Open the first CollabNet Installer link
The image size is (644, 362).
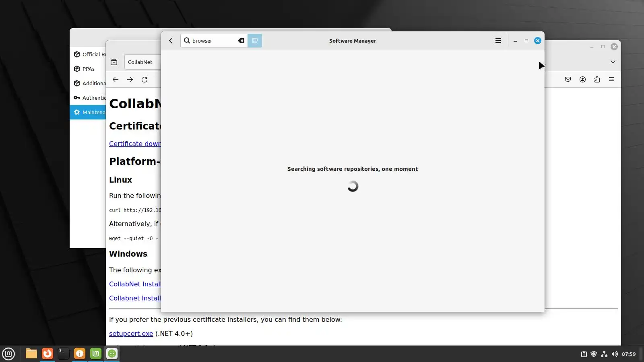[135, 284]
